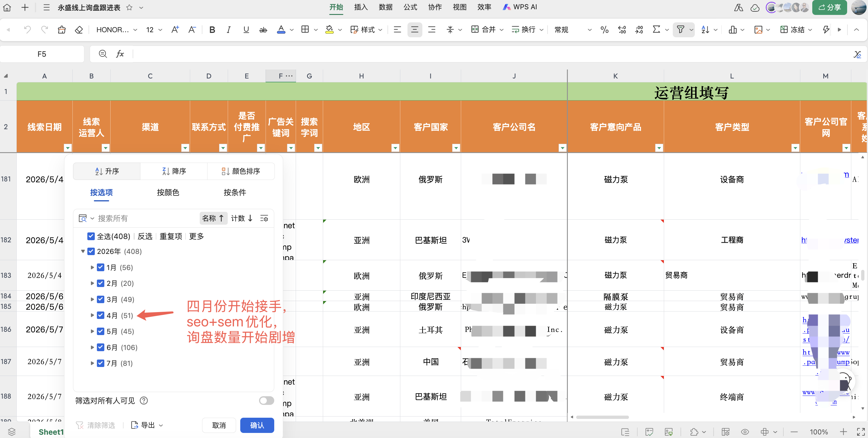Uncheck the 7月 (81) checkbox
Viewport: 868px width, 438px height.
click(100, 363)
